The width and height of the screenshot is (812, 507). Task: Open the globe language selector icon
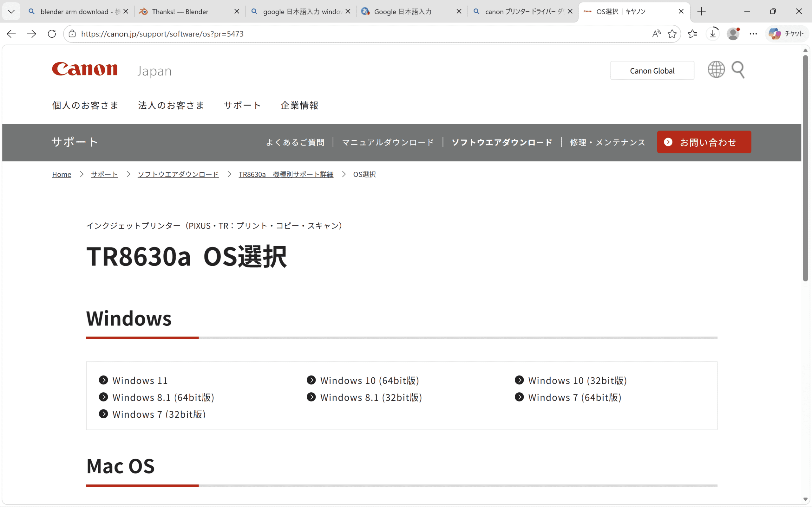pos(716,69)
